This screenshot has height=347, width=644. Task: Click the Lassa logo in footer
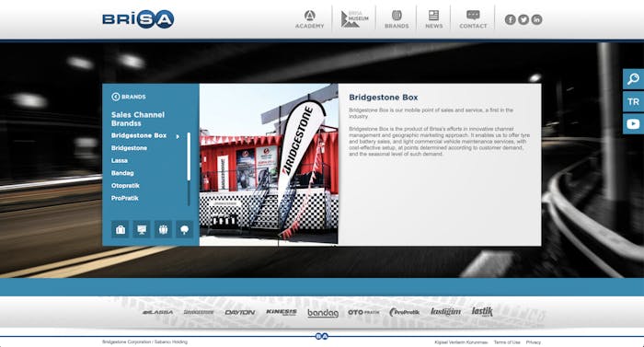[157, 312]
